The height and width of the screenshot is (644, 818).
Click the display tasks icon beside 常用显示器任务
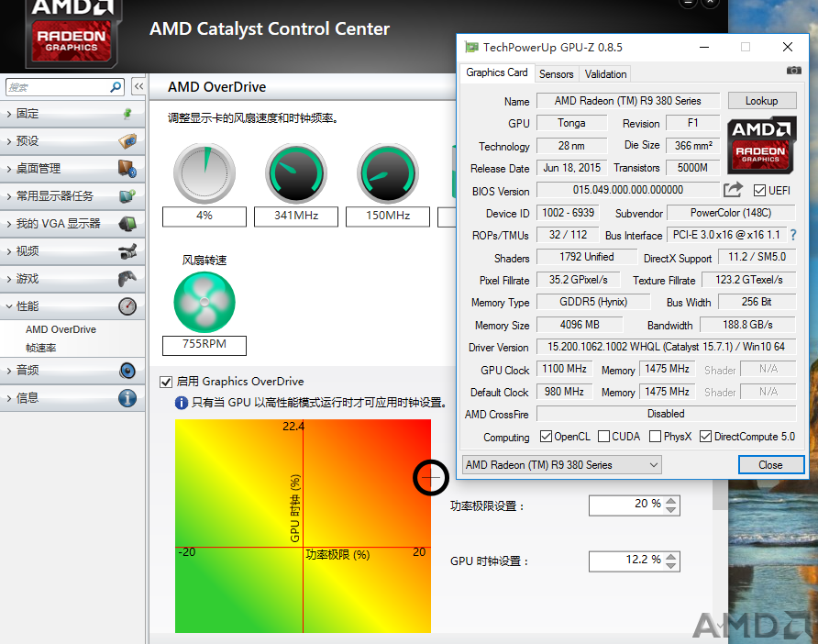pyautogui.click(x=127, y=196)
